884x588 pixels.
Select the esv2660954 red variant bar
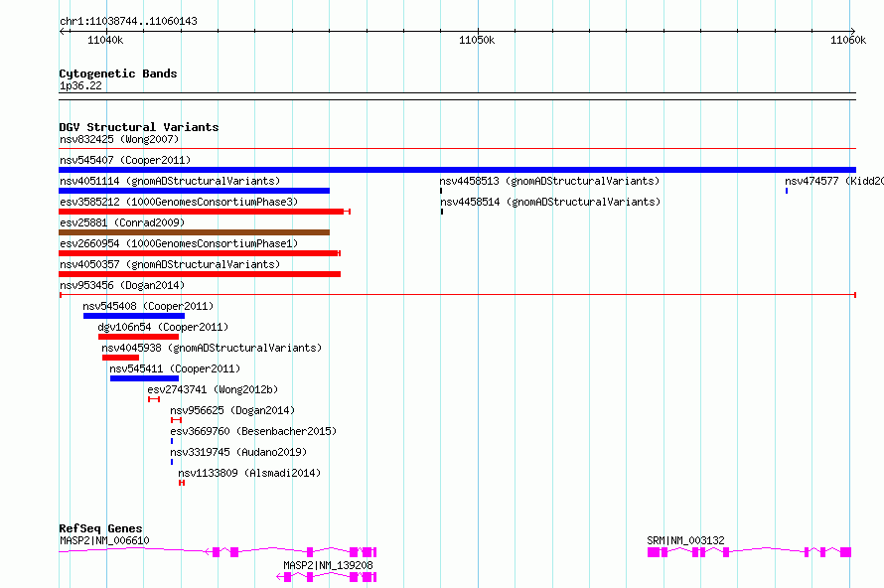(x=200, y=253)
